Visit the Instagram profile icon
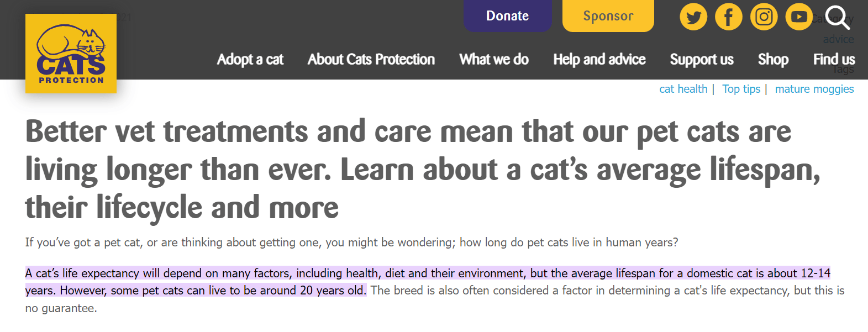The height and width of the screenshot is (332, 868). point(764,17)
